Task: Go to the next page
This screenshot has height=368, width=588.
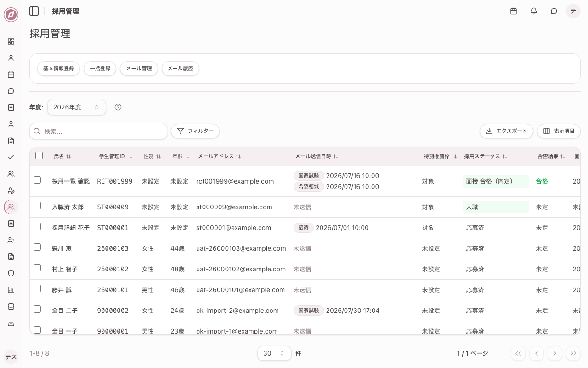Action: [555, 353]
